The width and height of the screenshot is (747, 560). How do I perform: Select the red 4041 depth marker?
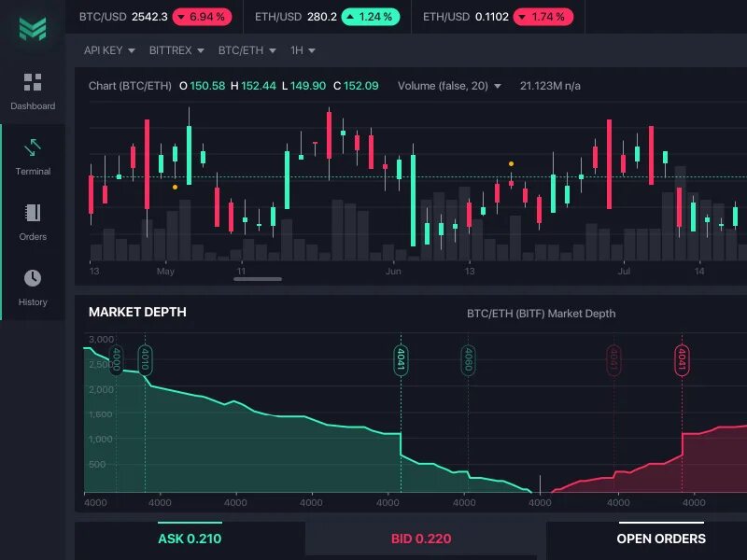point(684,358)
